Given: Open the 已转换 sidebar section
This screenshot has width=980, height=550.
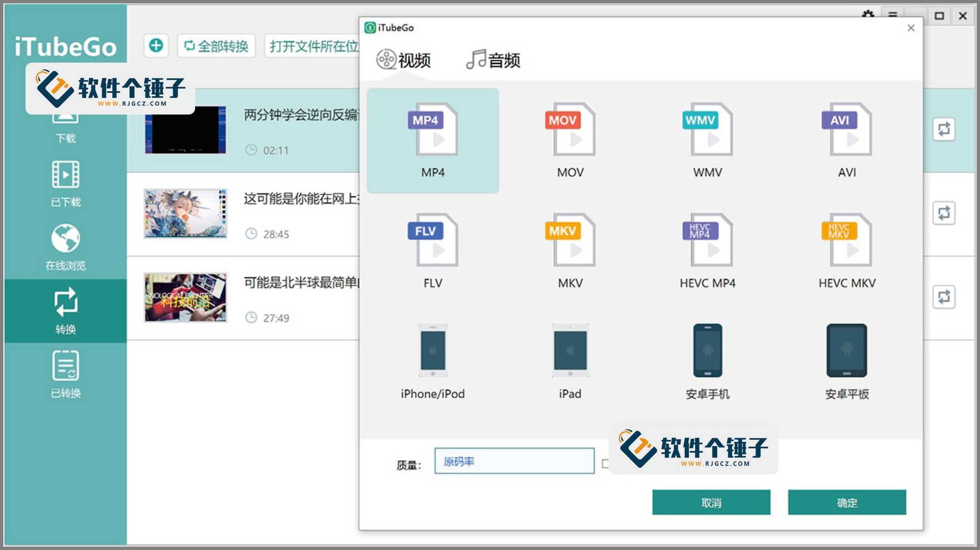Looking at the screenshot, I should pyautogui.click(x=66, y=374).
